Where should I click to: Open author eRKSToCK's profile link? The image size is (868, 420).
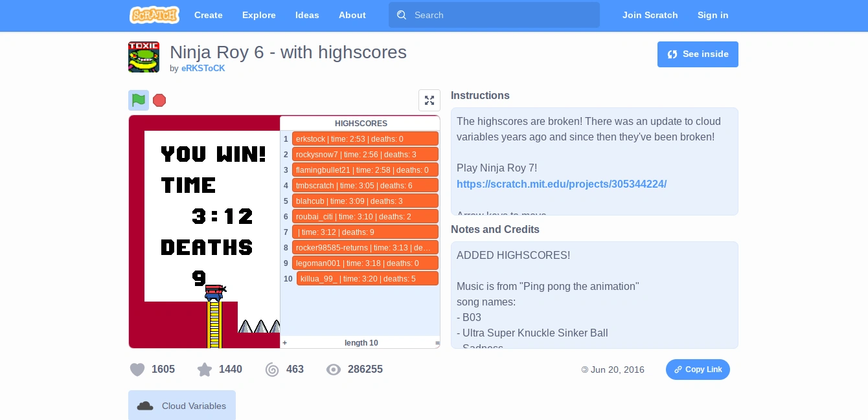tap(203, 68)
